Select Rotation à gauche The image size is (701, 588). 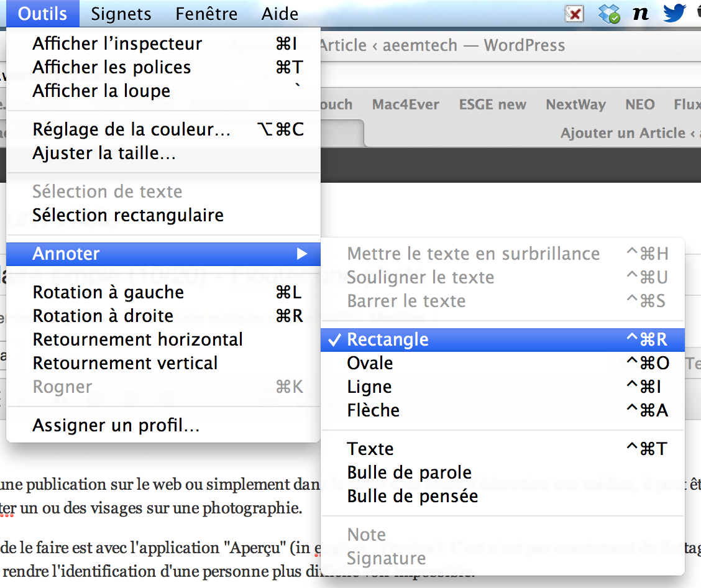coord(108,292)
